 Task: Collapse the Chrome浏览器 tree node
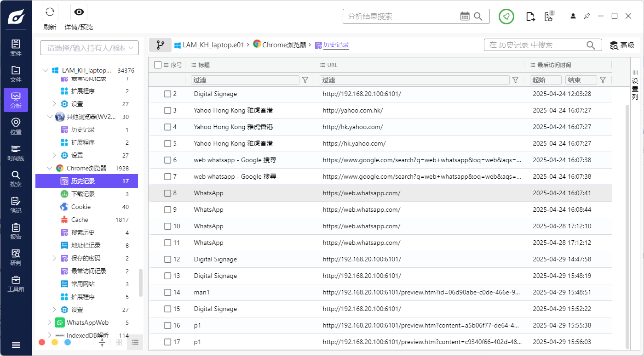pos(50,168)
